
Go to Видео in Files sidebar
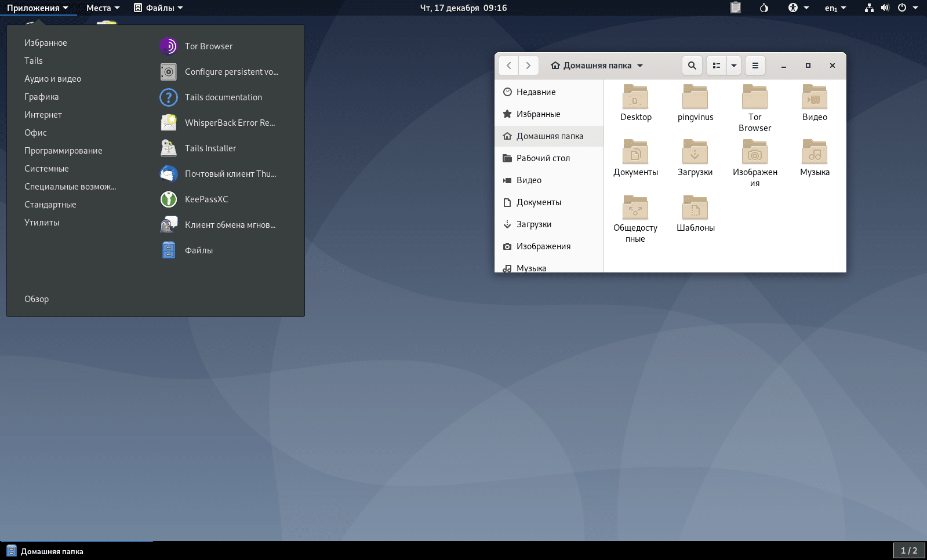550,180
